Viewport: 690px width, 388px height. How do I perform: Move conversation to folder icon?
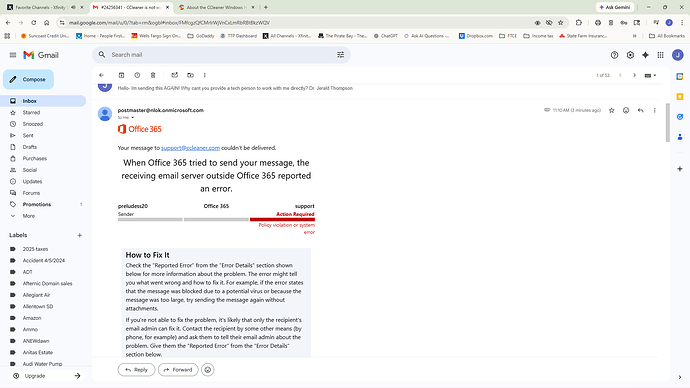[190, 75]
